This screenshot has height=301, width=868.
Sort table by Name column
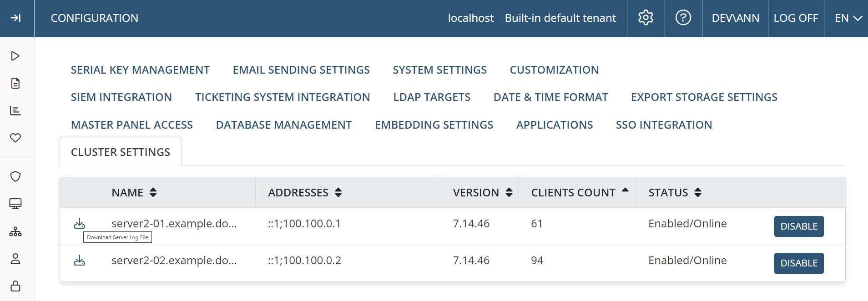tap(153, 193)
